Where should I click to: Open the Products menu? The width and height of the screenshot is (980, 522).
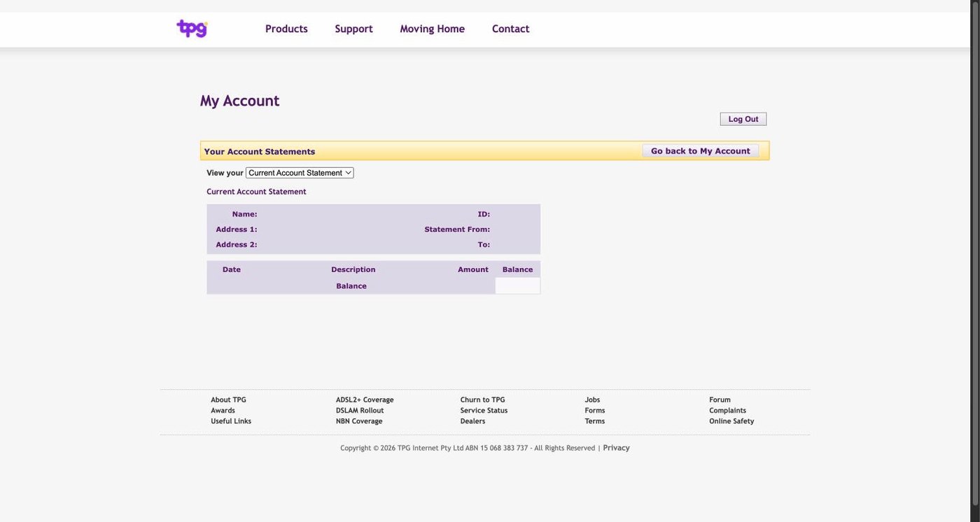tap(286, 29)
